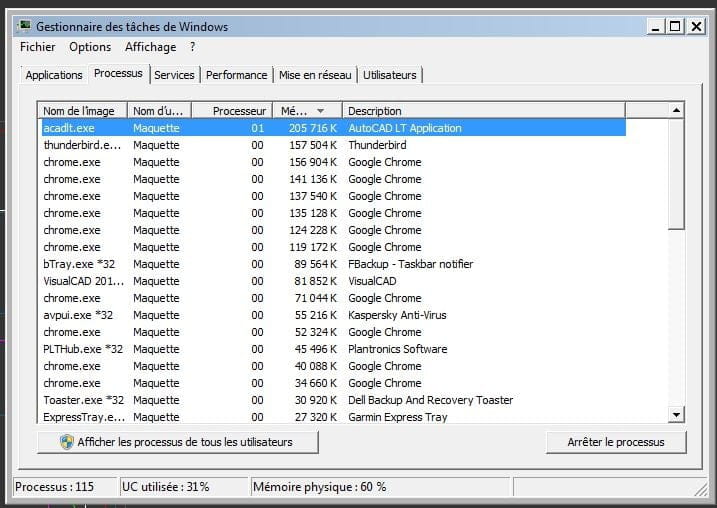The height and width of the screenshot is (508, 717).
Task: Click the Plantronics Software description
Action: coord(397,349)
